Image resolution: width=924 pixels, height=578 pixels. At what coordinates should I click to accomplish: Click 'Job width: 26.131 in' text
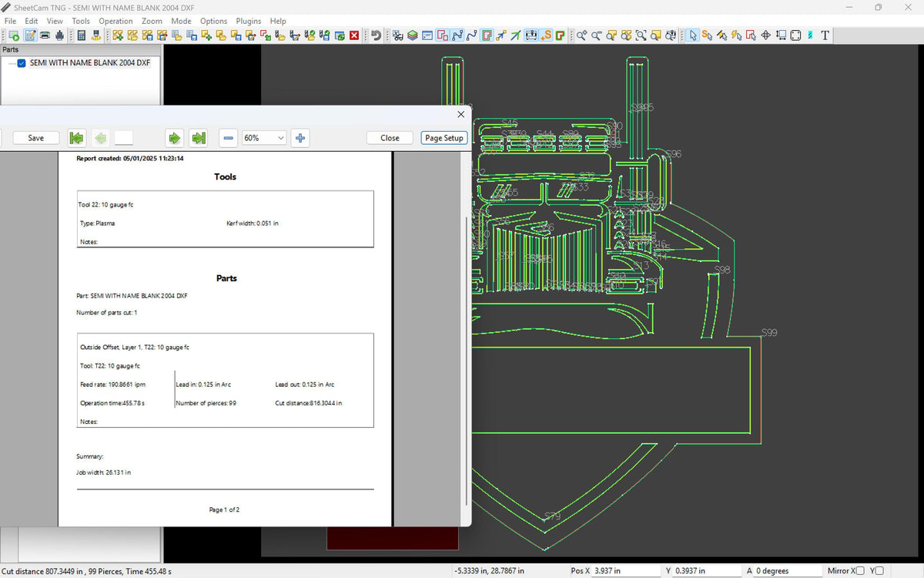(103, 472)
